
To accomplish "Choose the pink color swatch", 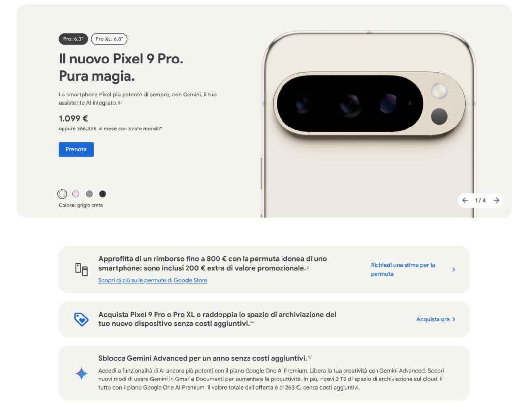I will [x=76, y=194].
